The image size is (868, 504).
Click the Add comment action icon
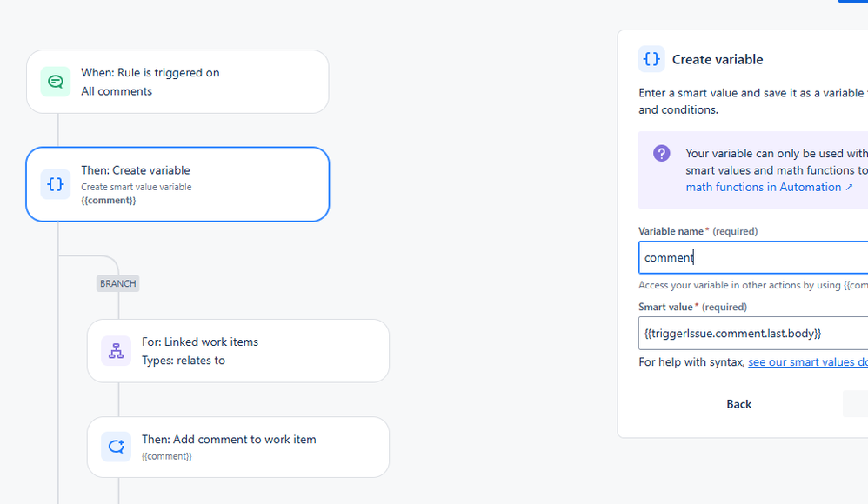pos(116,448)
